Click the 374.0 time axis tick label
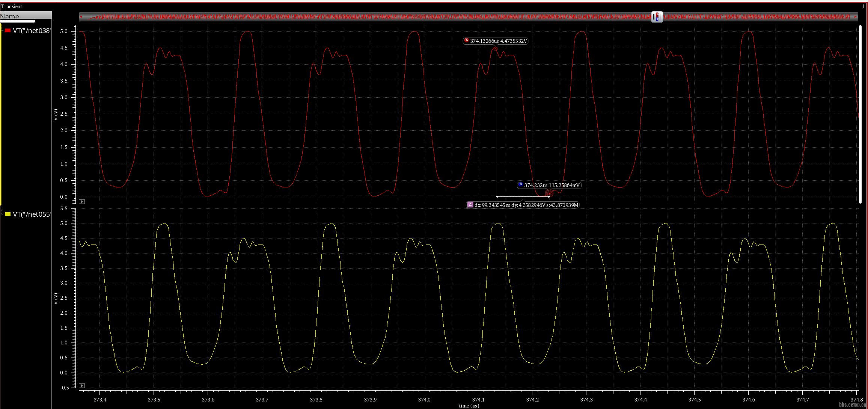Viewport: 868px width, 409px height. (424, 400)
